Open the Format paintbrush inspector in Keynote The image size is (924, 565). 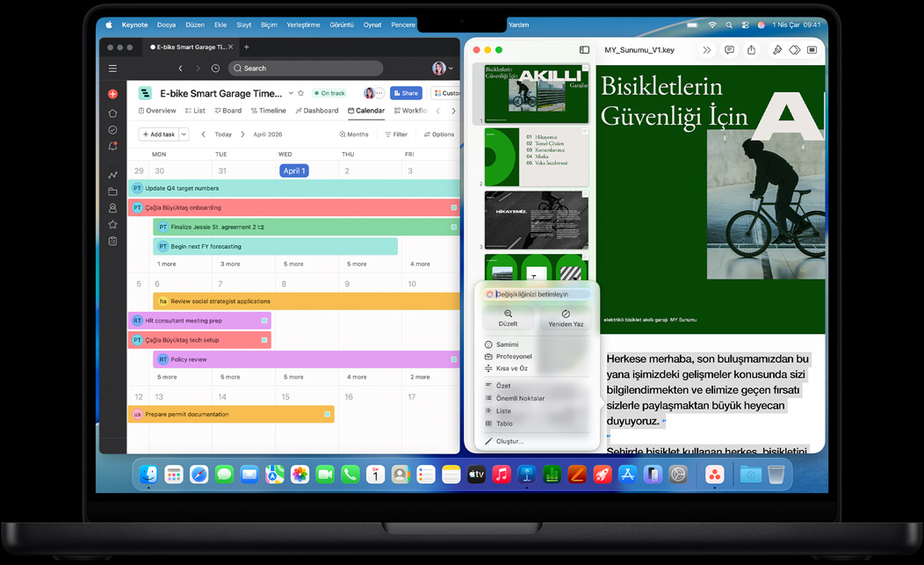coord(778,50)
